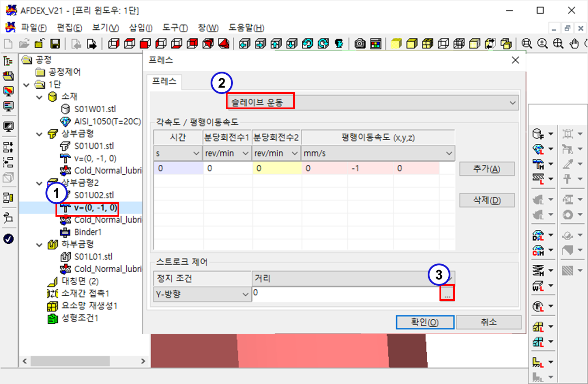Select the AISI_1050(T=20C) material item
The height and width of the screenshot is (384, 588).
coord(107,121)
